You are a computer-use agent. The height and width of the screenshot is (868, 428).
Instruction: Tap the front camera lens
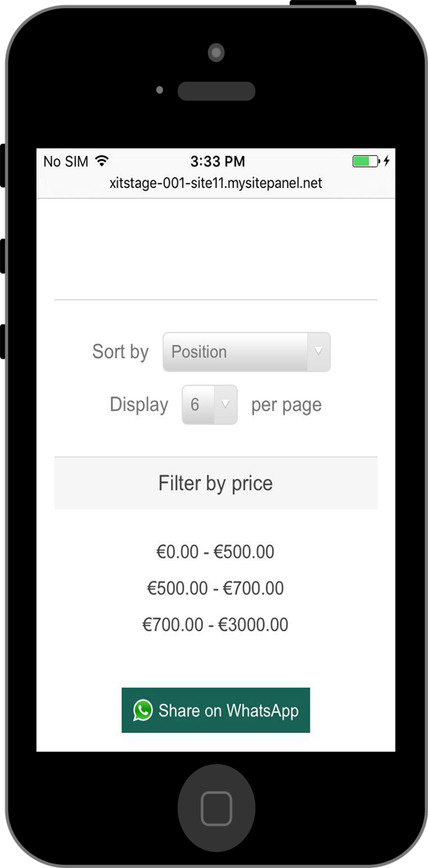pos(216,52)
